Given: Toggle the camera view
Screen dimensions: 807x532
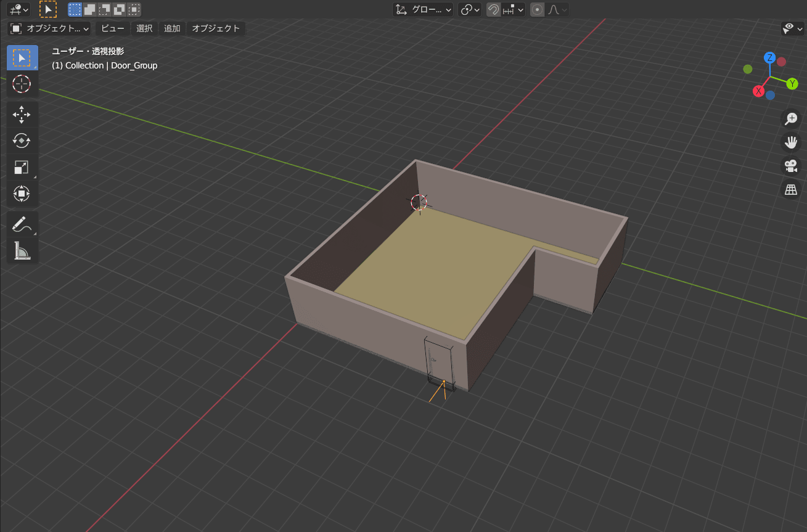Looking at the screenshot, I should coord(790,166).
